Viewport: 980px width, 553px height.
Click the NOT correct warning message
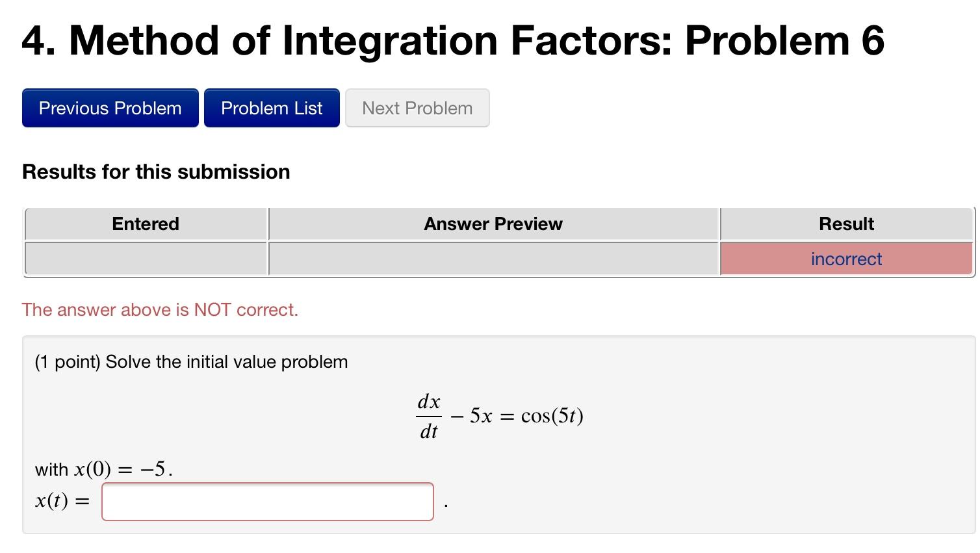(x=160, y=310)
